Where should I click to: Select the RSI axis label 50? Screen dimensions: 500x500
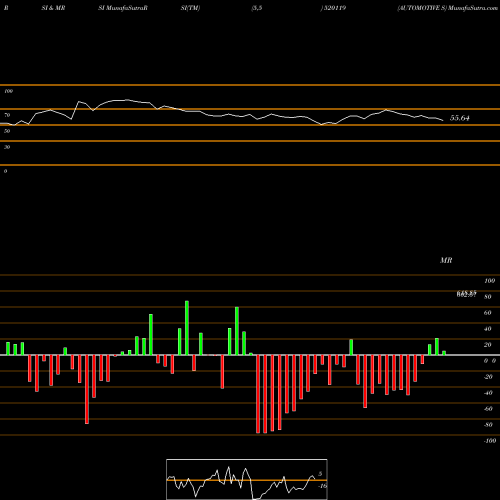pos(7,131)
